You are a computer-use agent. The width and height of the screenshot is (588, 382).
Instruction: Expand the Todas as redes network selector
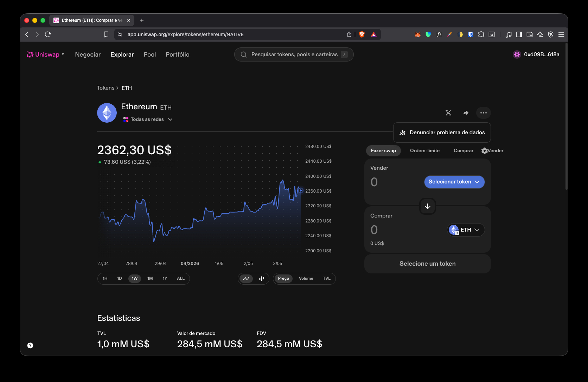click(148, 119)
